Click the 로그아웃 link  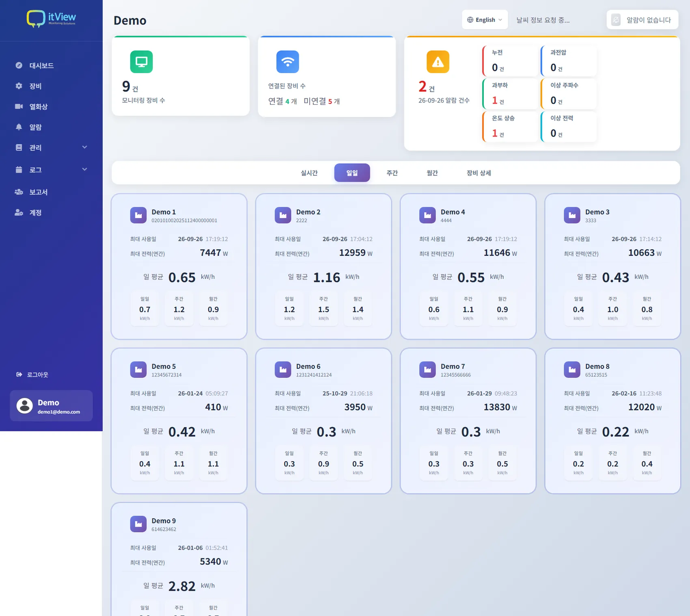32,374
